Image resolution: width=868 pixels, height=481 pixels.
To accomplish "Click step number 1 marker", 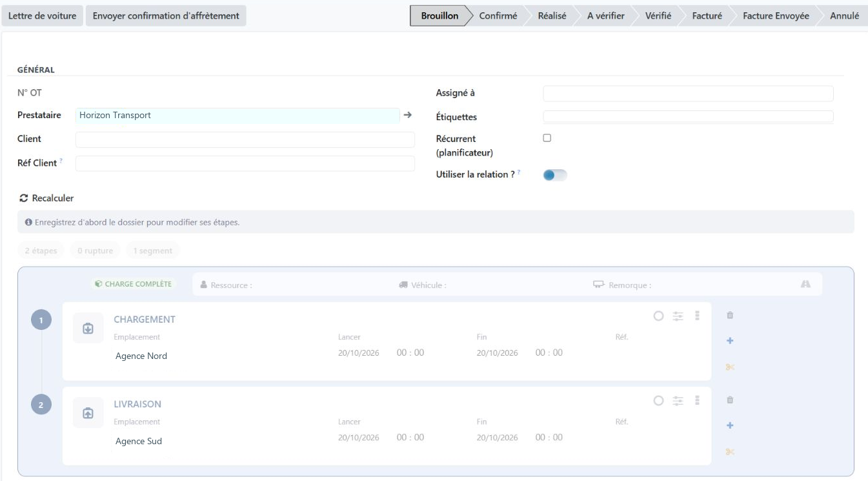I will (41, 320).
